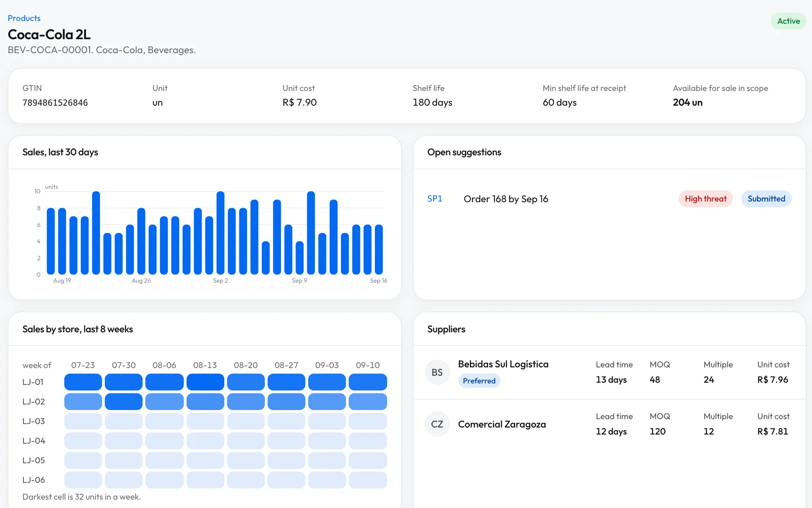Select the BS supplier avatar
The image size is (812, 508).
(x=437, y=373)
